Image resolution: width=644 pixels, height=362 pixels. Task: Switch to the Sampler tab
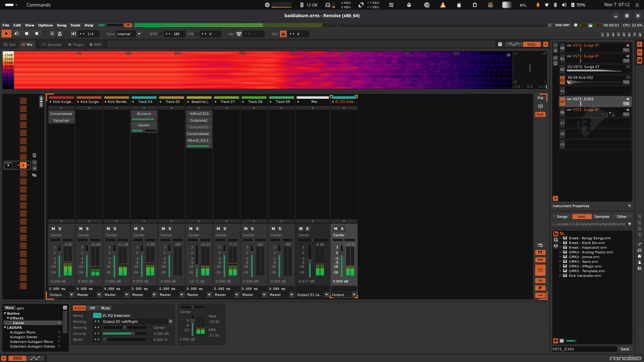(51, 45)
